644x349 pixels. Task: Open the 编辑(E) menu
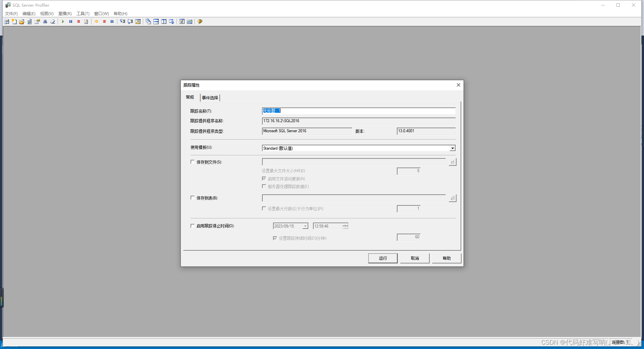tap(29, 14)
